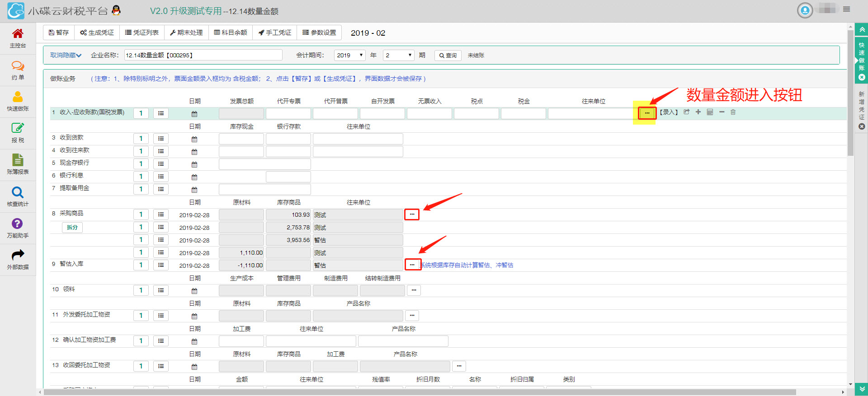Open ellipsis button for 收回委托加工物资 row
868x396 pixels.
[x=459, y=366]
